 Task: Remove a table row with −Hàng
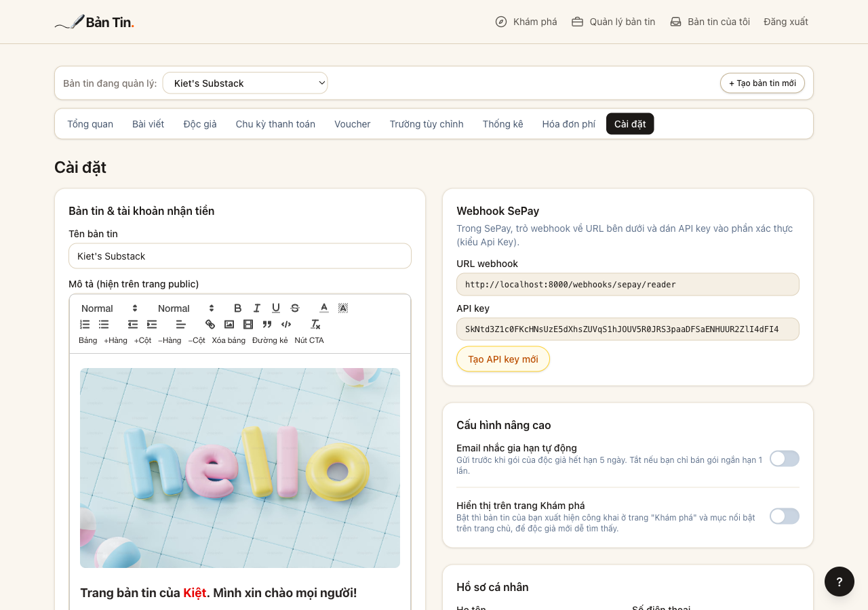coord(170,340)
